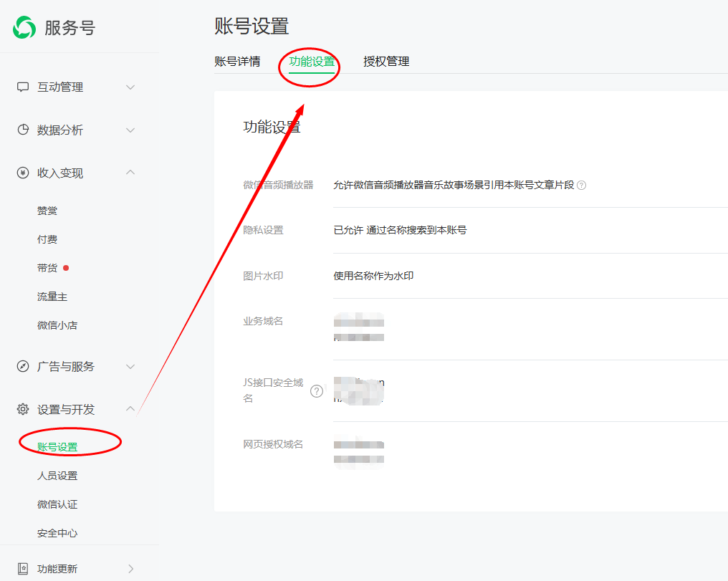Screen dimensions: 728x581
Task: Click the 功能更新 menu label
Action: pos(57,569)
